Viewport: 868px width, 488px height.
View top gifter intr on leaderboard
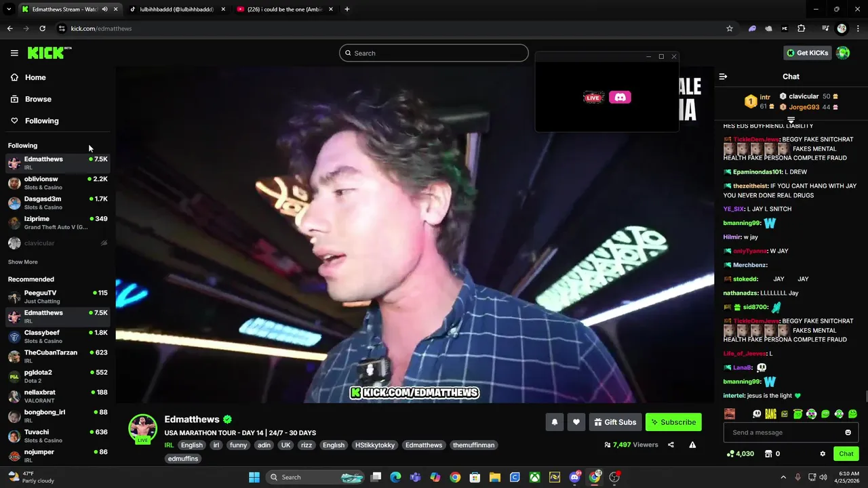pos(758,101)
